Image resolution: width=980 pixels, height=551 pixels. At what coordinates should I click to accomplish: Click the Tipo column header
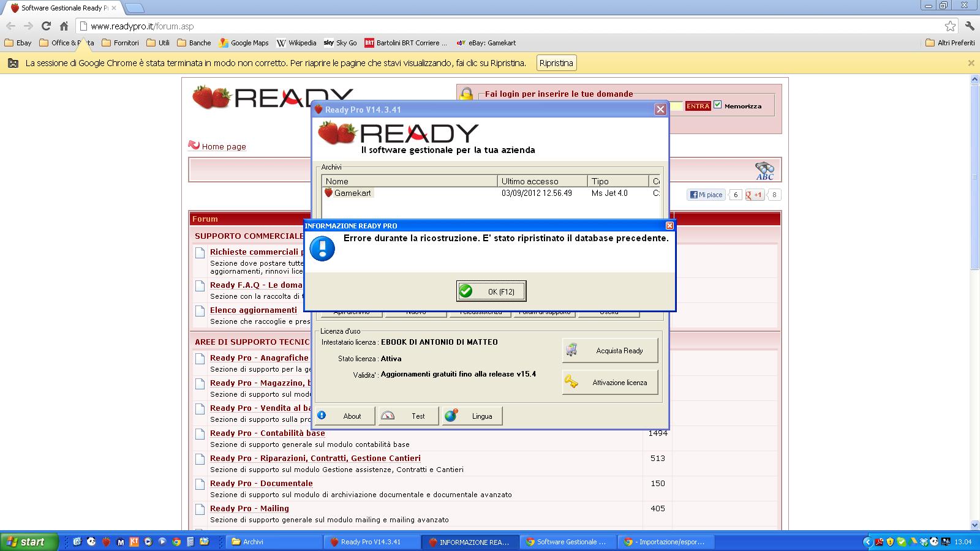tap(618, 181)
